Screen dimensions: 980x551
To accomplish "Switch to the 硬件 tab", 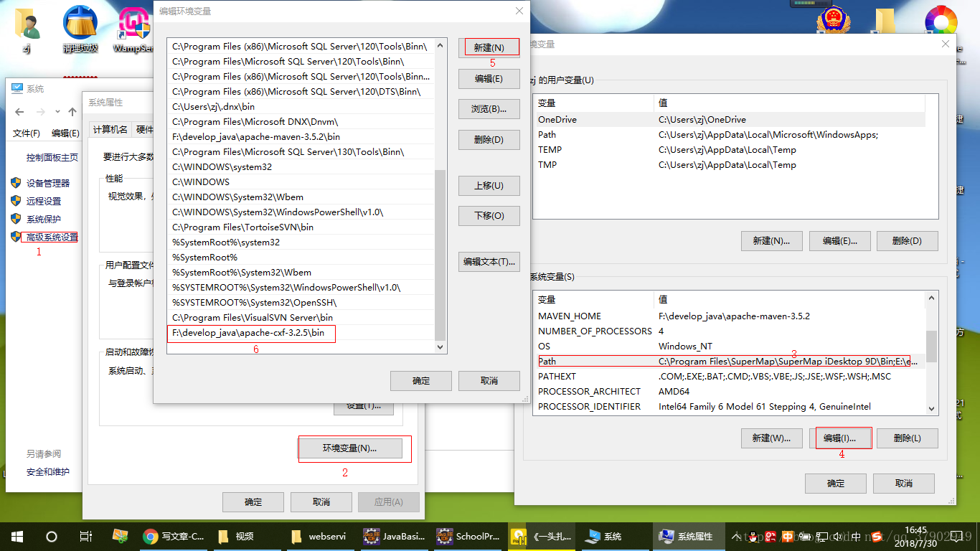I will click(144, 129).
